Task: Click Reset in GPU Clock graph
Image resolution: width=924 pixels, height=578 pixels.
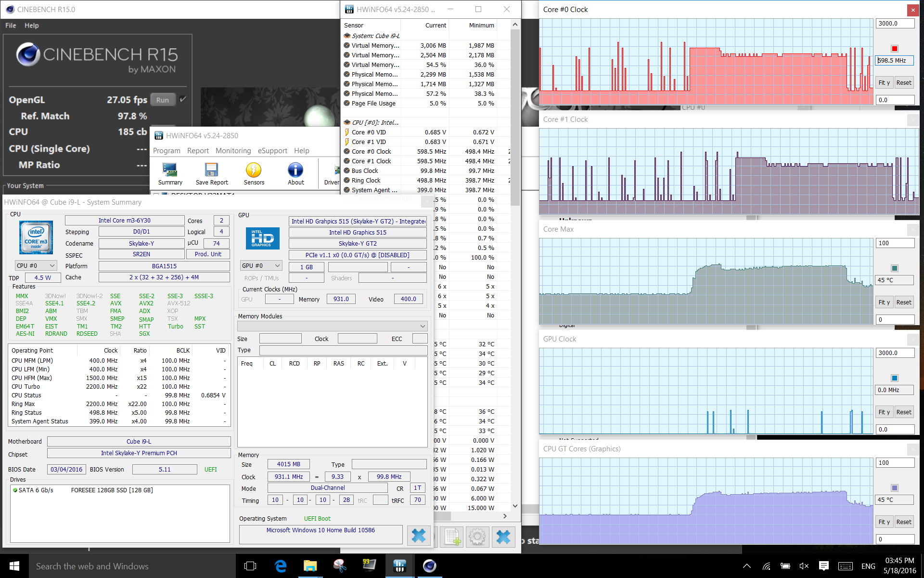Action: pyautogui.click(x=904, y=412)
